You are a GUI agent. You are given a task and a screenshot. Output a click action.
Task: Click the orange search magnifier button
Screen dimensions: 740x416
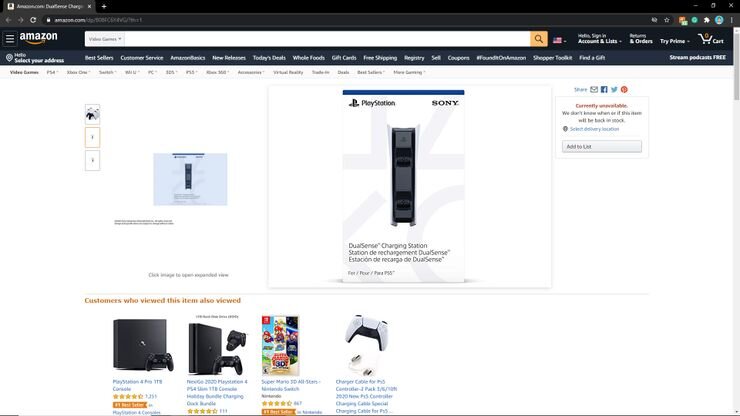coord(538,39)
